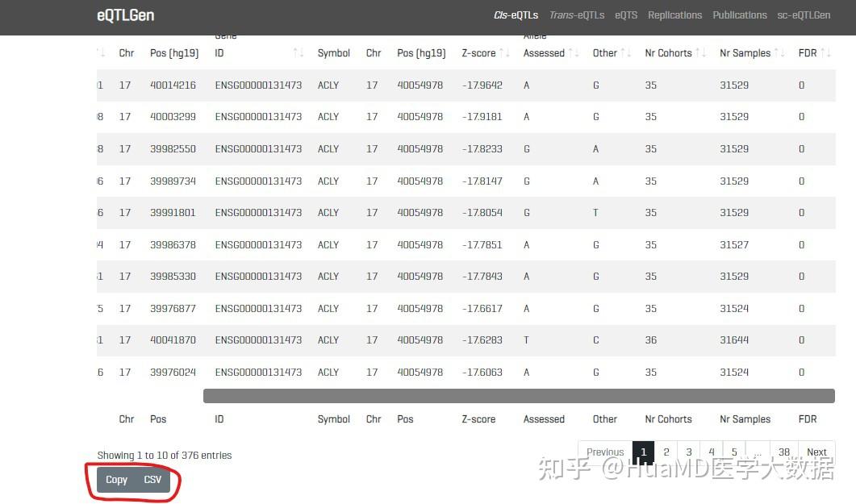
Task: Navigate to the eQTS section
Action: click(625, 15)
